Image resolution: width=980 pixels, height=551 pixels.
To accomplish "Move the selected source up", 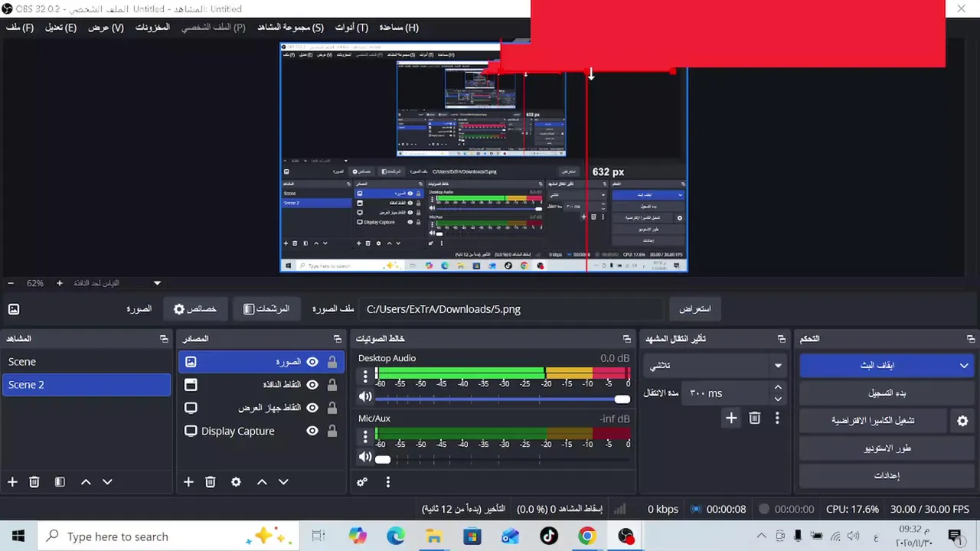I will 262,482.
